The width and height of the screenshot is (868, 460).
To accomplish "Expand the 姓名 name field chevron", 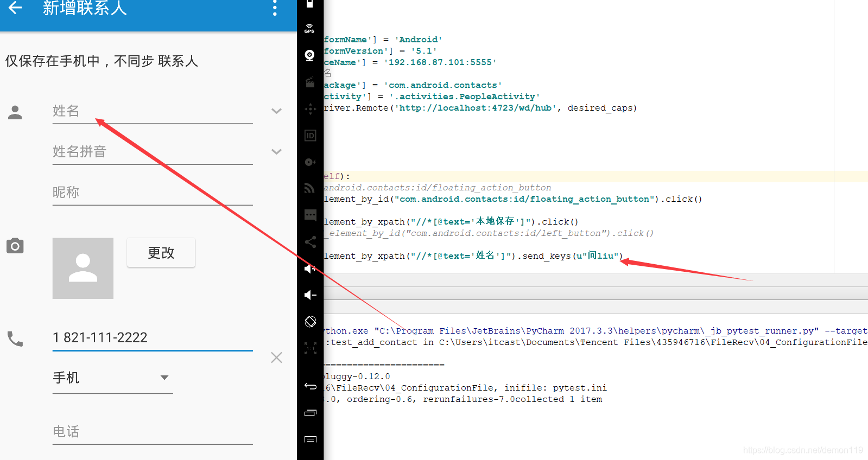I will (276, 111).
